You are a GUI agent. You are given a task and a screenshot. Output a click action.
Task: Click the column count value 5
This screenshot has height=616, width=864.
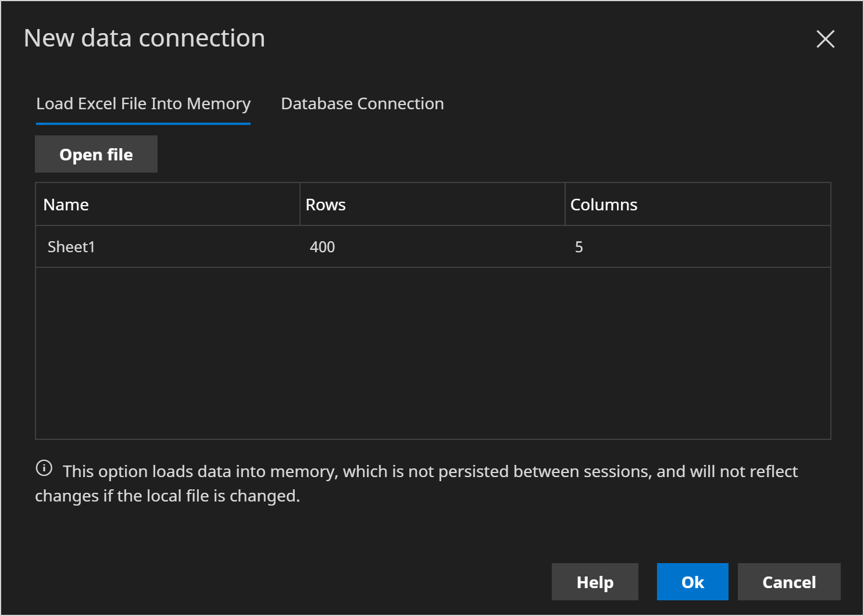(x=579, y=246)
